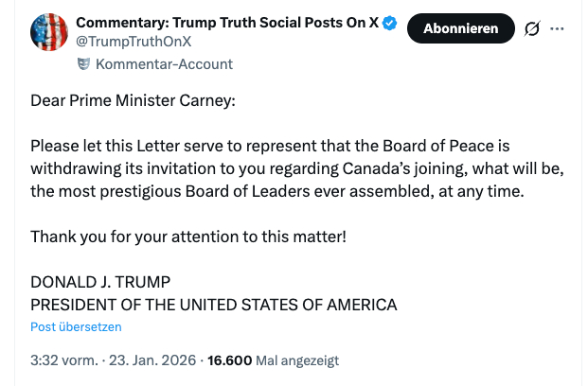Click the mask icon beside Kommentar-Account
This screenshot has width=588, height=386.
point(83,64)
